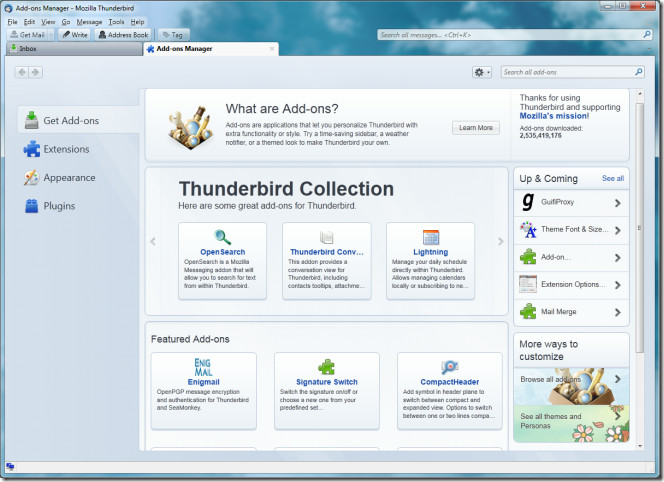The image size is (664, 482).
Task: Click the magnifier in messages search box
Action: tap(647, 34)
